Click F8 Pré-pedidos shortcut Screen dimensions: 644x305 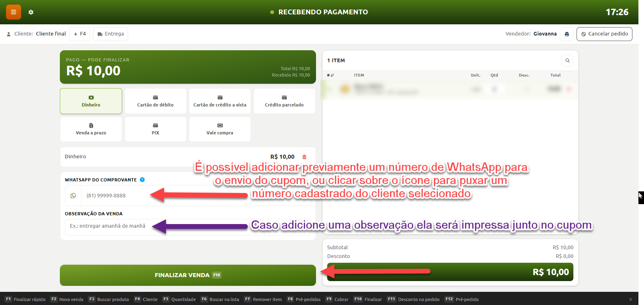pos(304,299)
